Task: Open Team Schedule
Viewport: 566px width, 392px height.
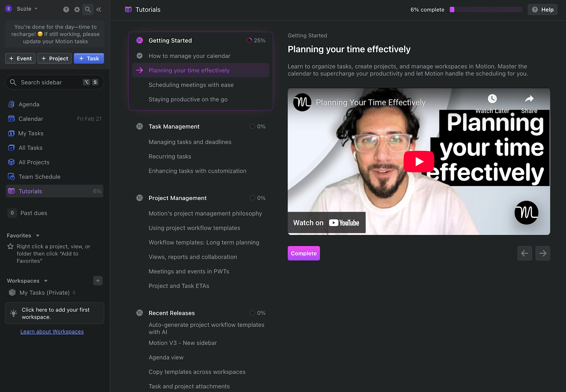Action: [54, 177]
